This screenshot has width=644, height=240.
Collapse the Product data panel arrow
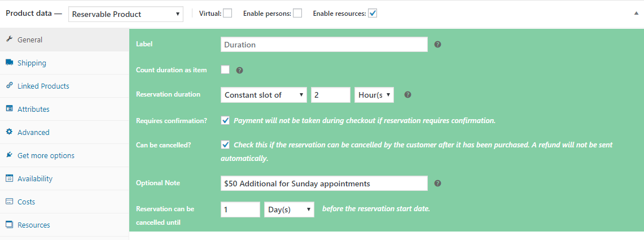click(x=636, y=14)
